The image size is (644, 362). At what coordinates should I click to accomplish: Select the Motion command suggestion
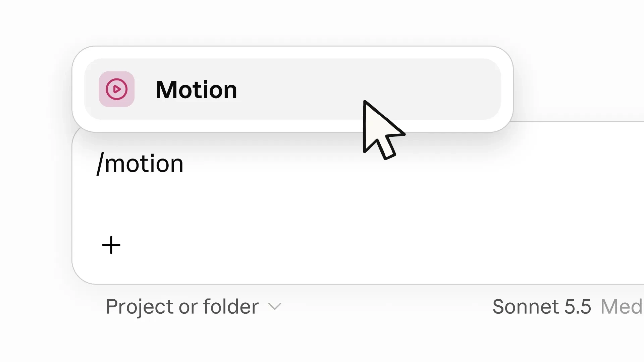point(292,89)
